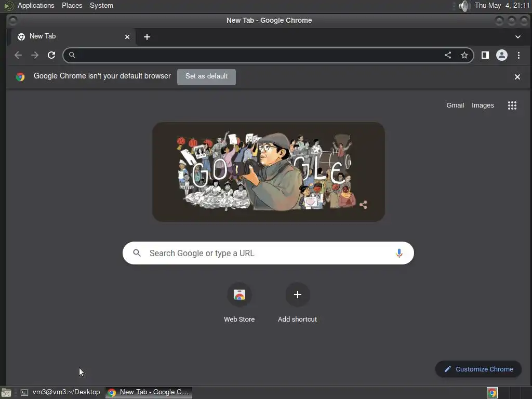This screenshot has width=532, height=399.
Task: Open the Places menu
Action: (72, 5)
